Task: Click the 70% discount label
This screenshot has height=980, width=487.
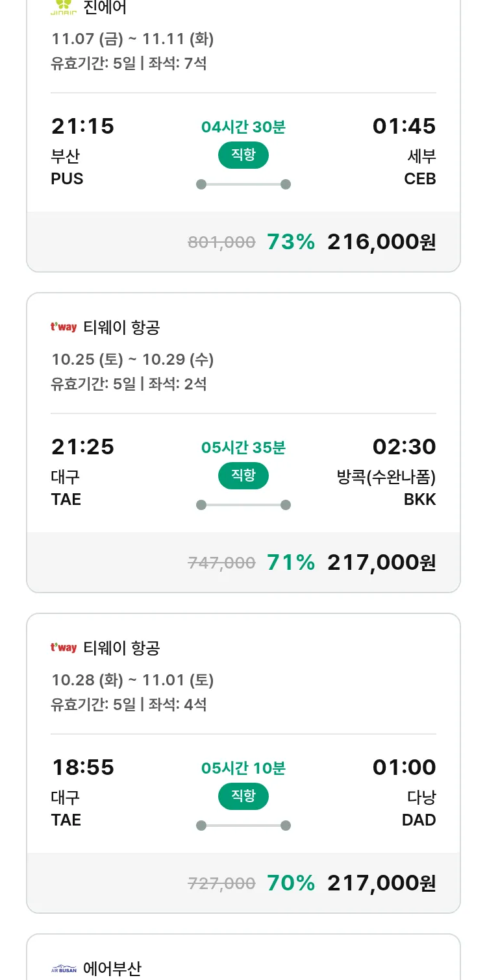Action: click(x=291, y=883)
